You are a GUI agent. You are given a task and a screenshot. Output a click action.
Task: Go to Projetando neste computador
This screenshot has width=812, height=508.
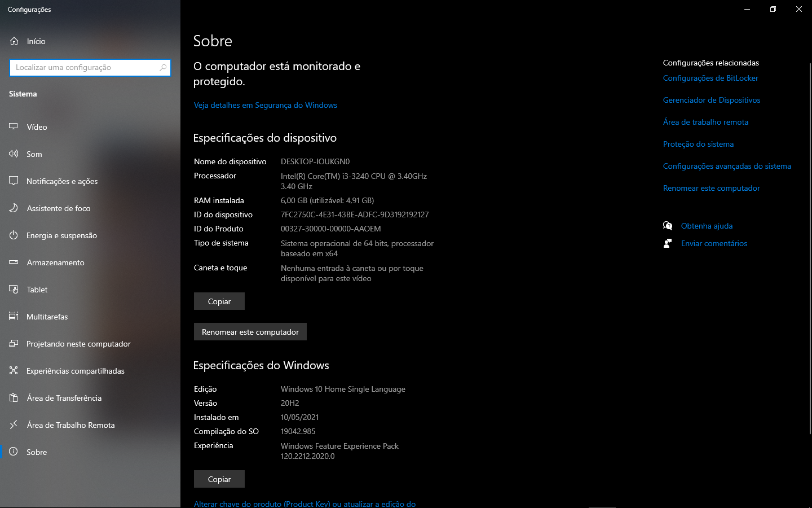pyautogui.click(x=90, y=344)
